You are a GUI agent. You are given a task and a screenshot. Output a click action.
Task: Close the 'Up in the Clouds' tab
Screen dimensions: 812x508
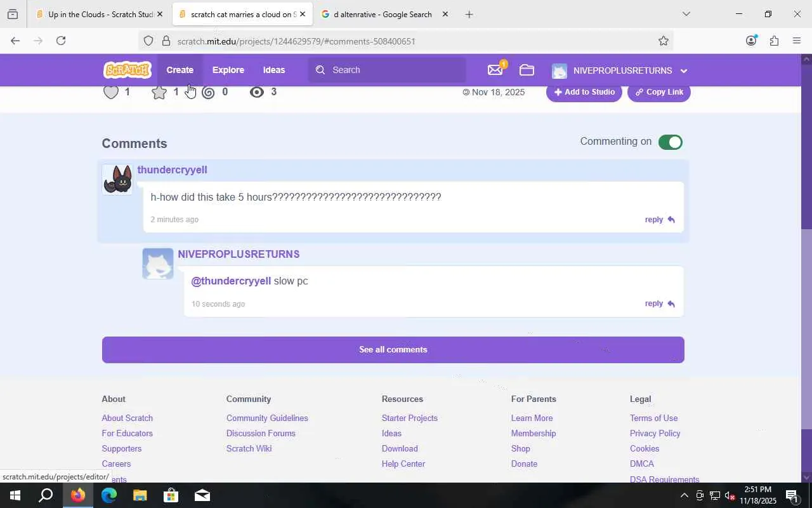click(x=160, y=14)
